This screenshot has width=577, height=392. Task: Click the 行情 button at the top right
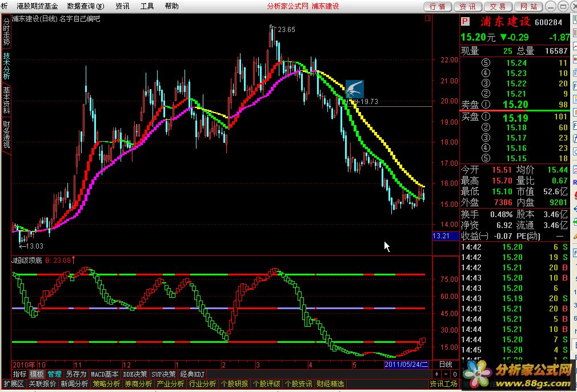click(x=438, y=7)
